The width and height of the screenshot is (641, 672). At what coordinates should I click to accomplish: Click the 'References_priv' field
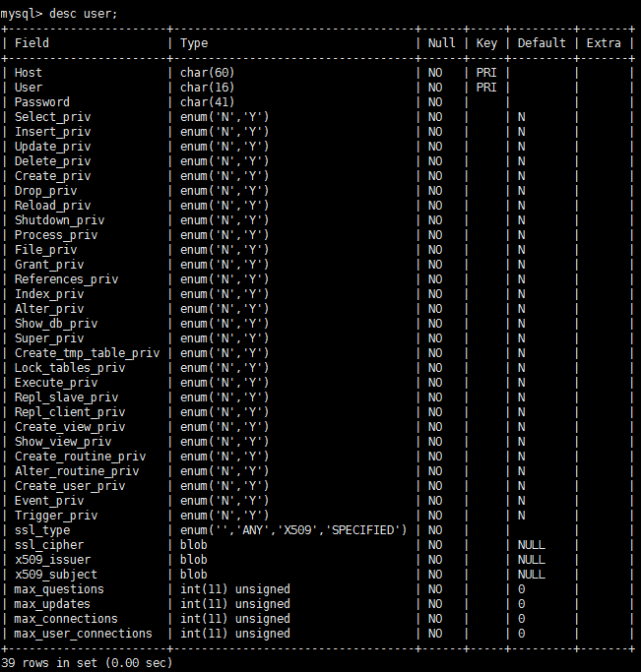pos(66,279)
